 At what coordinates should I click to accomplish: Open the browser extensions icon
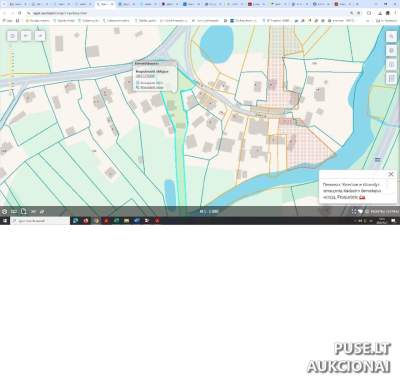pyautogui.click(x=369, y=13)
